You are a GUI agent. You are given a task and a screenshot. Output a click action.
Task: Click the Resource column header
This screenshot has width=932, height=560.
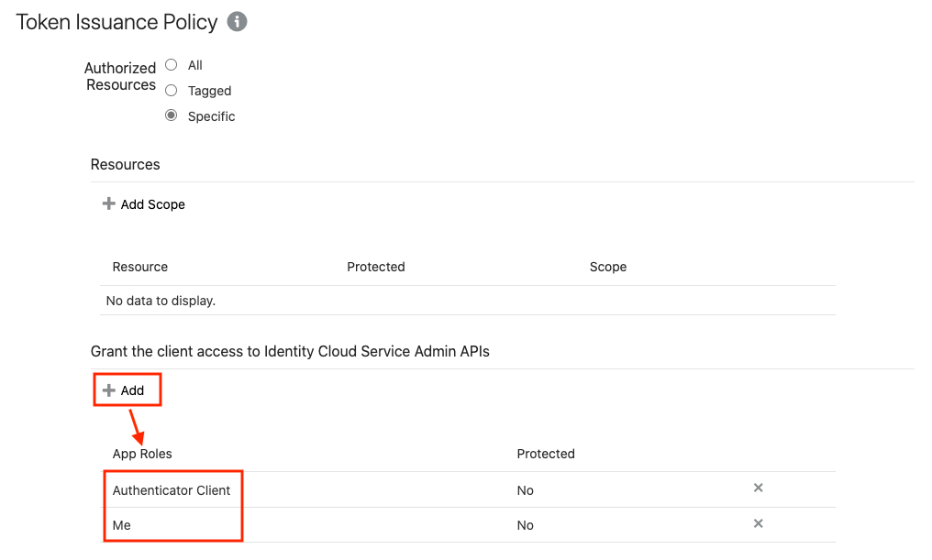[139, 267]
